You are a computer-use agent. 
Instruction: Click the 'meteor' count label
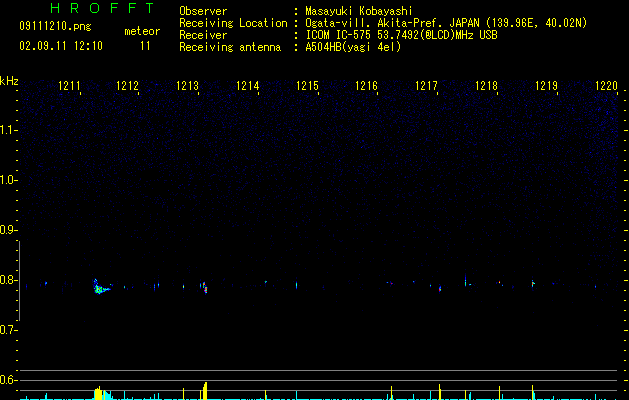click(142, 31)
